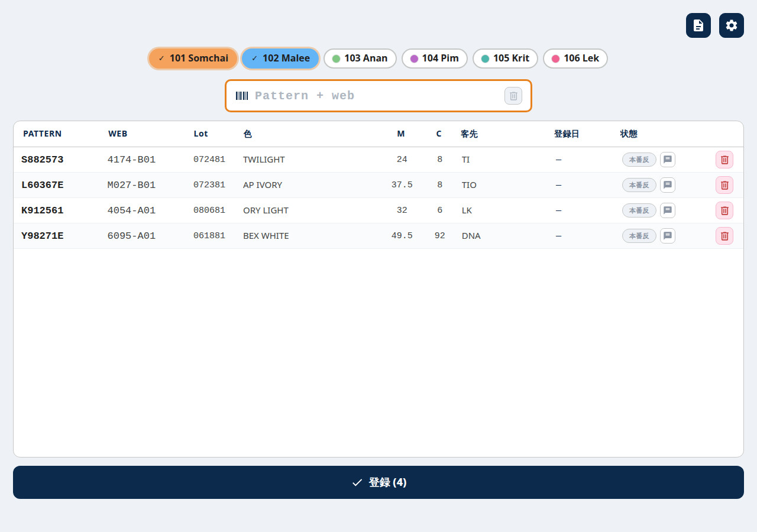Screen dimensions: 757x532
Task: Open the settings gear button
Action: (732, 25)
